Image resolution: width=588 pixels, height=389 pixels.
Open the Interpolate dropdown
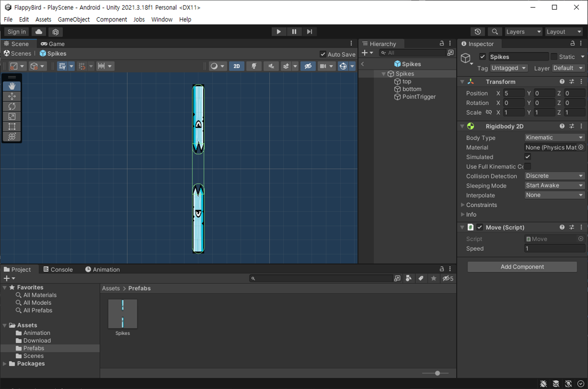(x=554, y=195)
